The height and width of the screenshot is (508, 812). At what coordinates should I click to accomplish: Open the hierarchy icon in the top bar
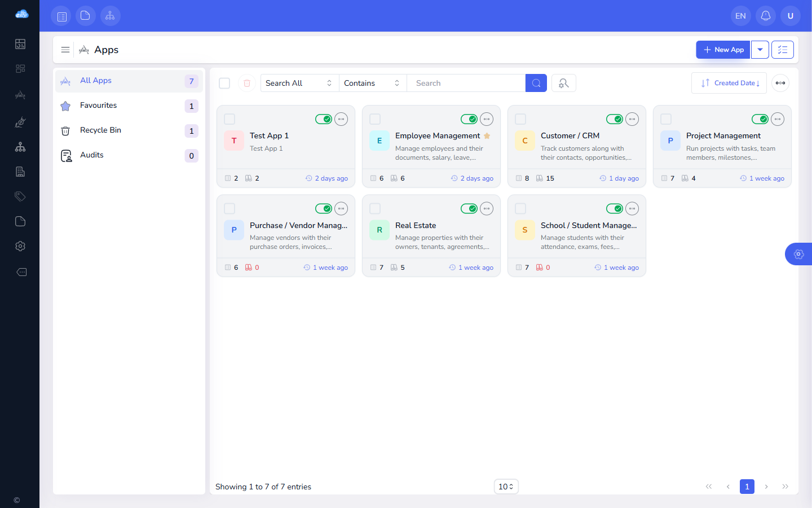click(x=110, y=16)
